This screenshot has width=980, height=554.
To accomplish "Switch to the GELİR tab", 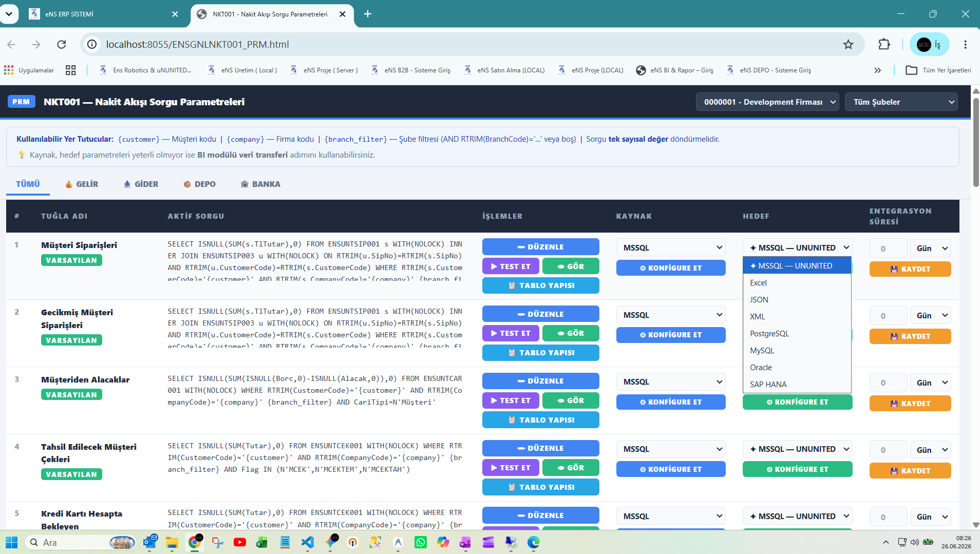I will pyautogui.click(x=82, y=184).
